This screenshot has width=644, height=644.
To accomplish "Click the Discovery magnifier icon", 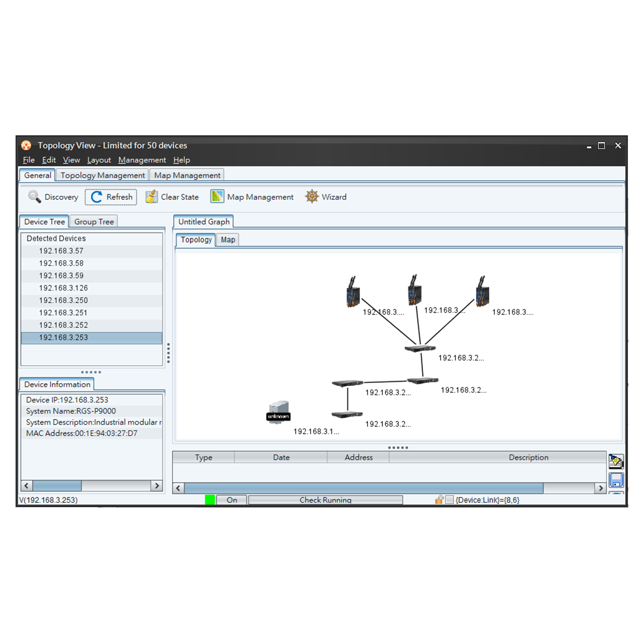I will 35,197.
